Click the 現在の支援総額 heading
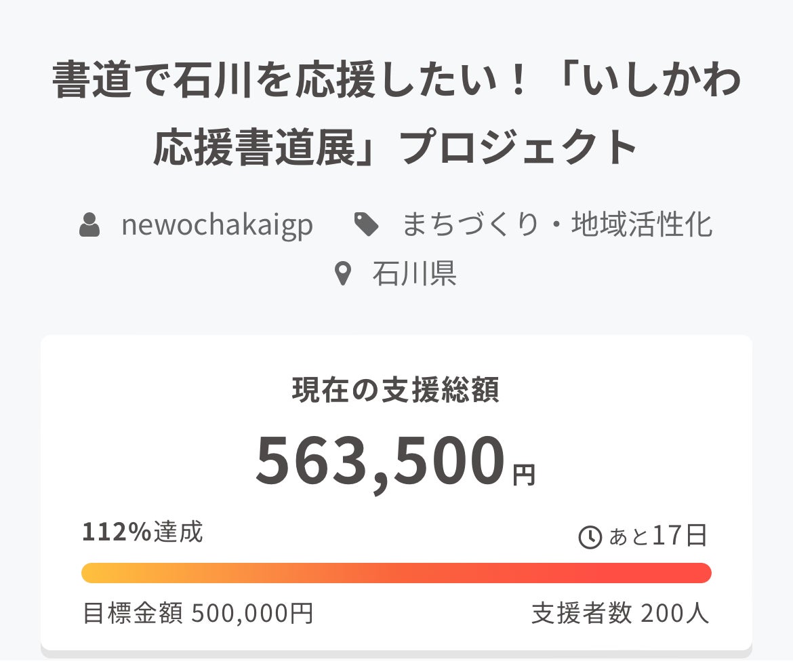Screen dimensions: 793x672 click(x=396, y=391)
